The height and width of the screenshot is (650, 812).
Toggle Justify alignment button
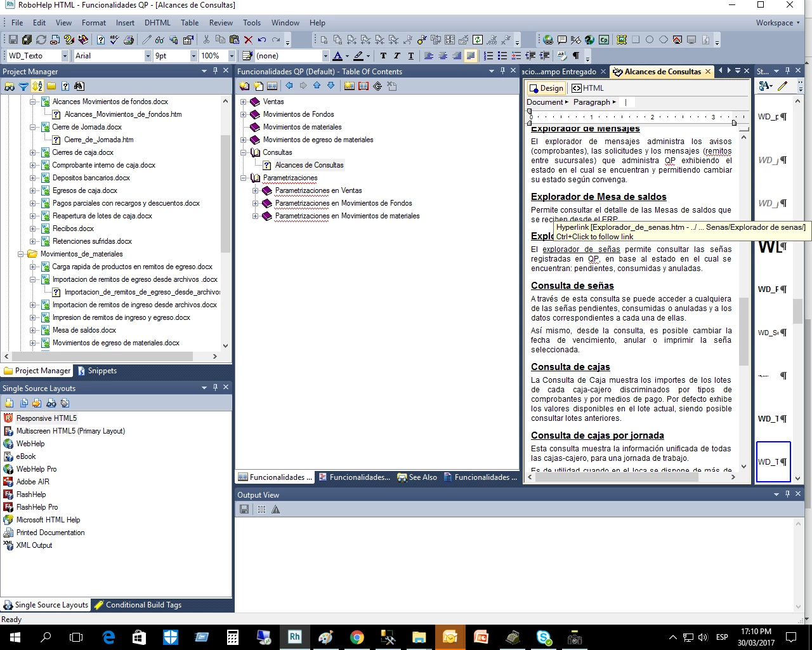pos(471,56)
